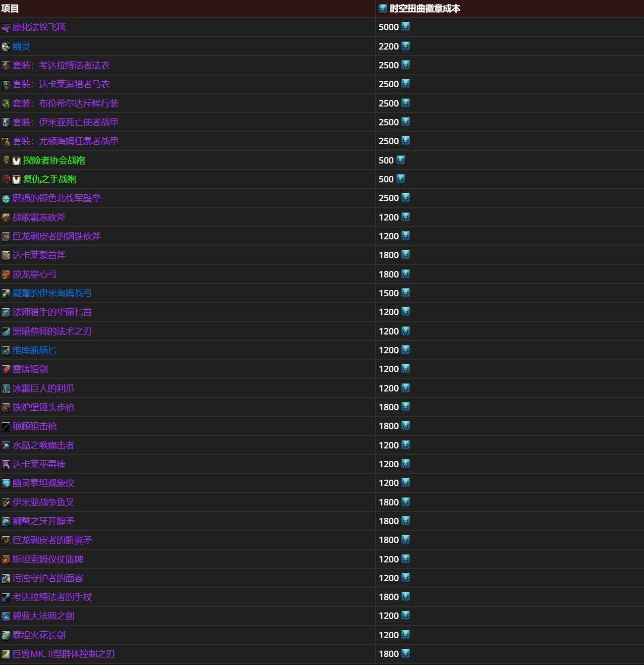Click icon beside 巨龙剥皮者的钢铁砍斧
The width and height of the screenshot is (644, 665).
tap(6, 237)
